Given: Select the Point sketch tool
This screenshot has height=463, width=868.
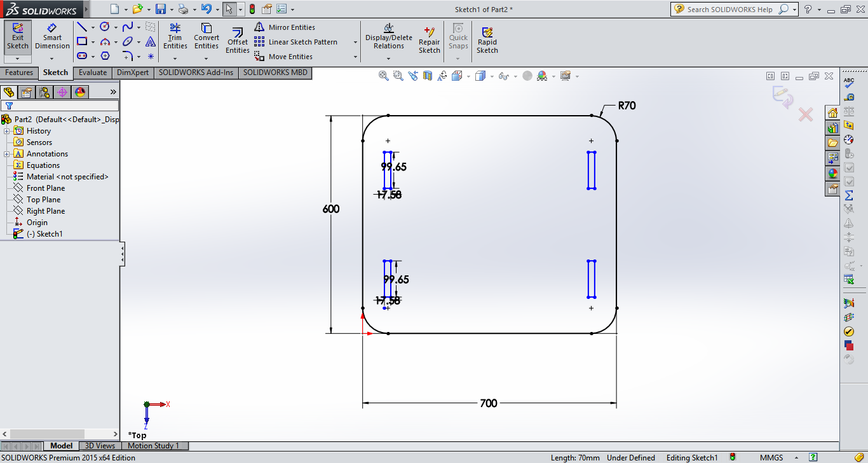Looking at the screenshot, I should [x=151, y=56].
